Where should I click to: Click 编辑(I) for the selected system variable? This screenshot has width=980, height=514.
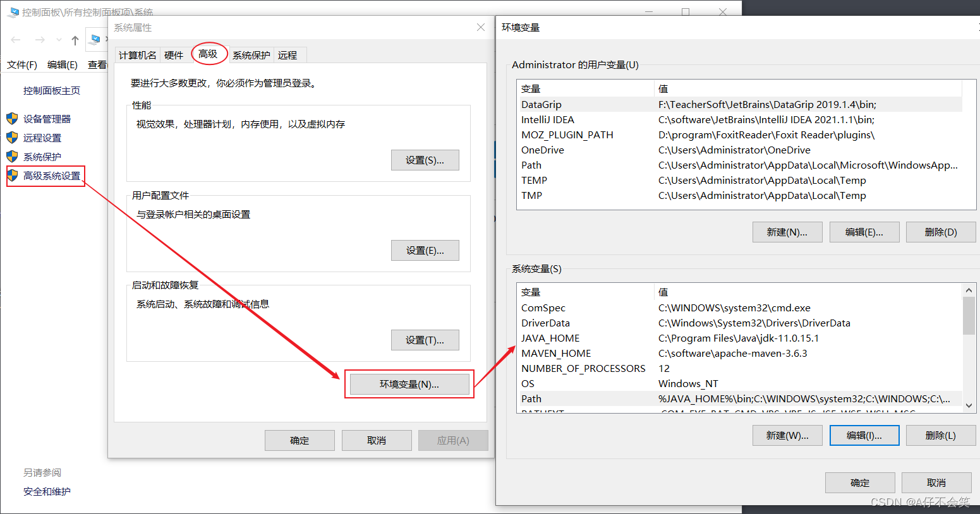[x=864, y=435]
